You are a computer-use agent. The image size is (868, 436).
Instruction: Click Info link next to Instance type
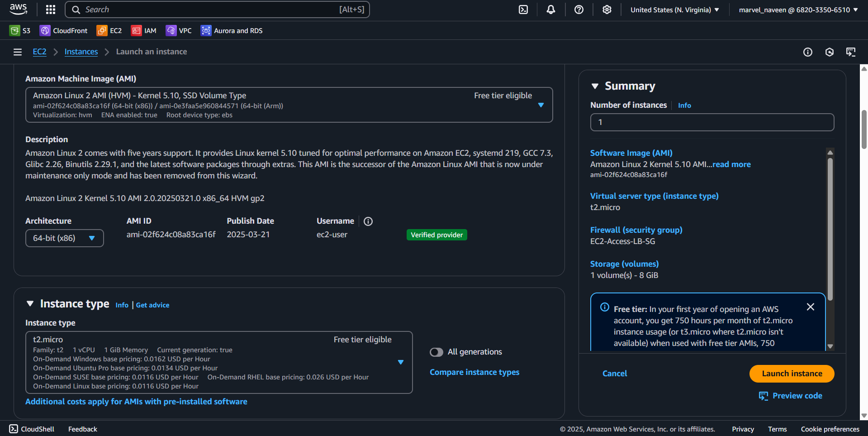pos(122,305)
